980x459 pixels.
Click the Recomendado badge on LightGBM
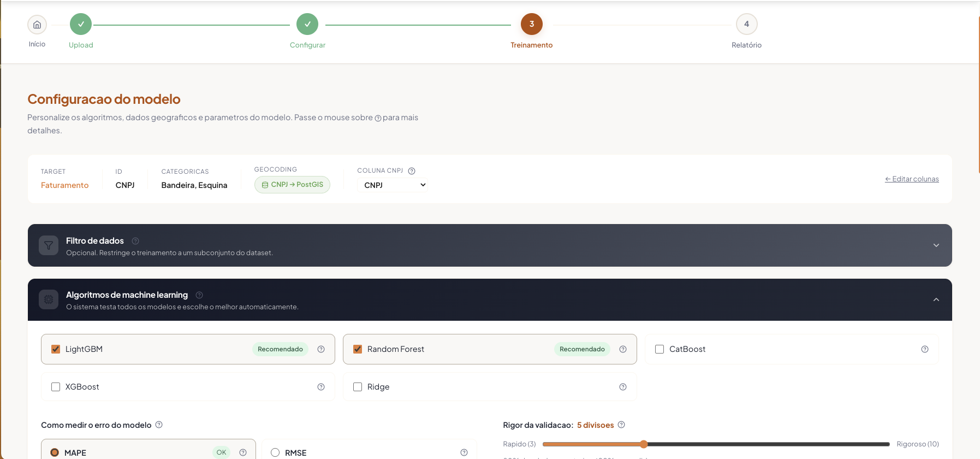coord(280,349)
